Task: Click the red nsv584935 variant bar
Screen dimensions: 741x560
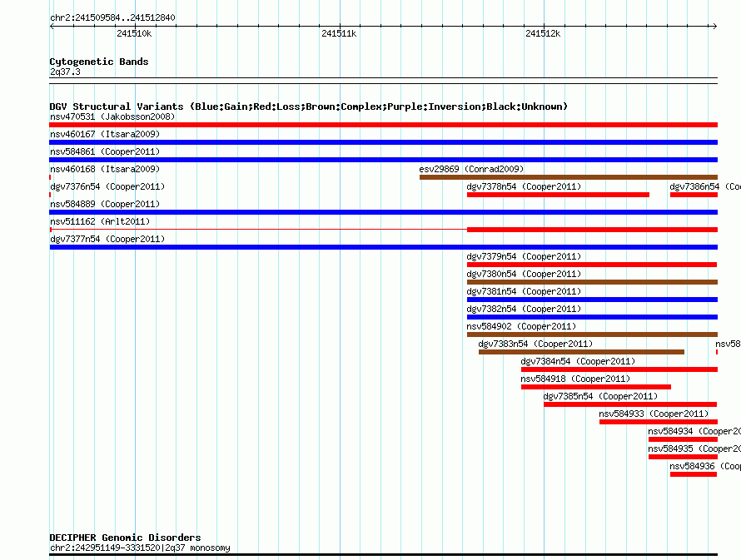Action: (x=684, y=457)
